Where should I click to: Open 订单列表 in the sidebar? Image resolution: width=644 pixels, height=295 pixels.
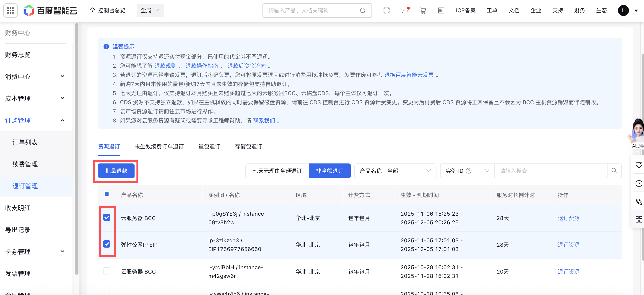pyautogui.click(x=25, y=142)
